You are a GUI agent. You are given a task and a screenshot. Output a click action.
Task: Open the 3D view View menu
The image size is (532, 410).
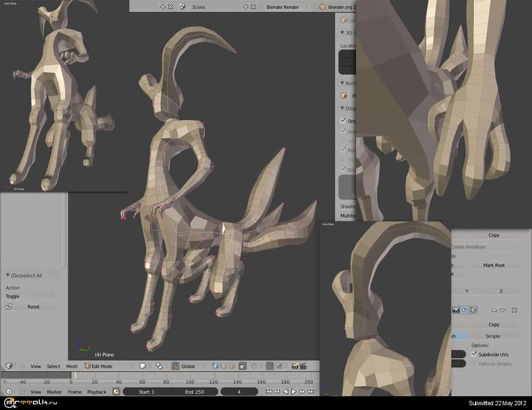[x=36, y=366]
